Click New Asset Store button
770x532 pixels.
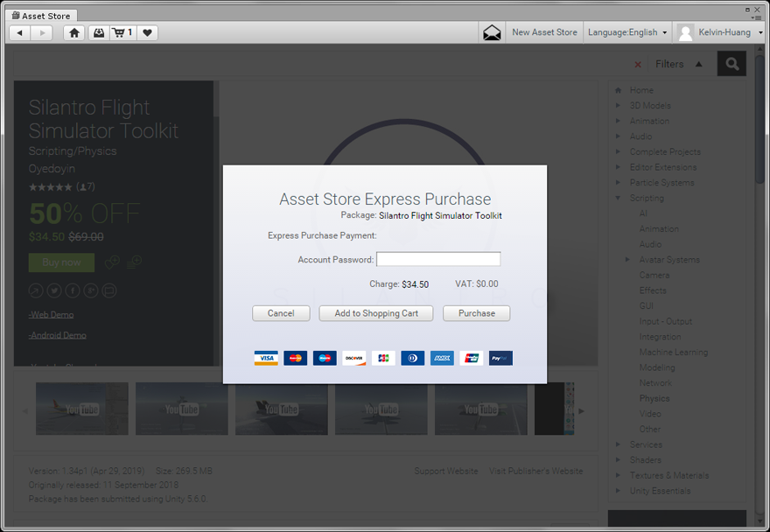click(544, 32)
